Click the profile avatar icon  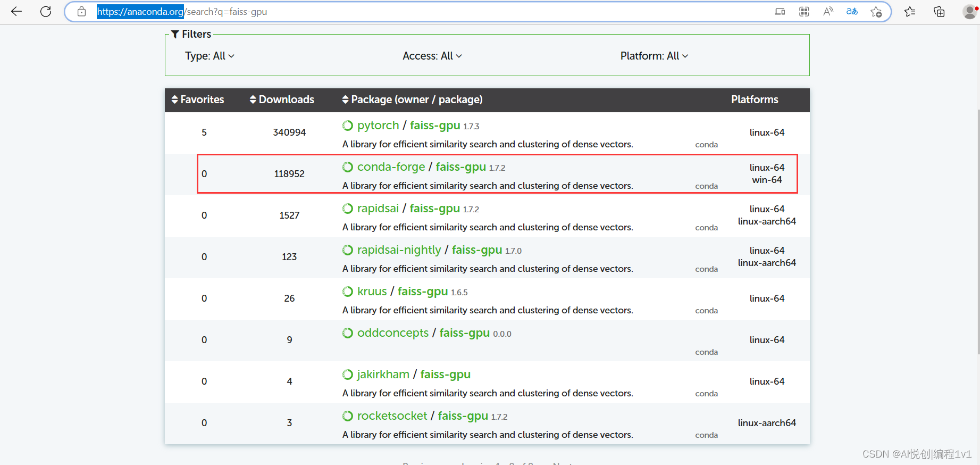(970, 11)
